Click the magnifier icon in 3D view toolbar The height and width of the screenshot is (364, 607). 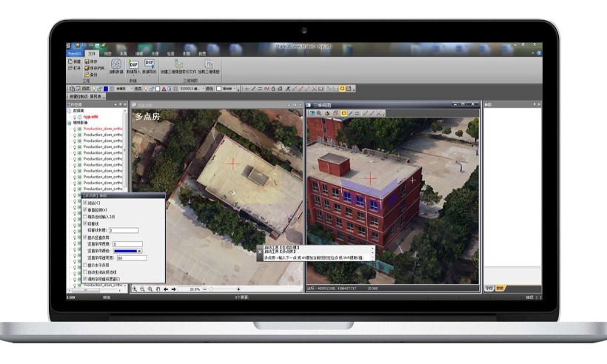point(318,113)
